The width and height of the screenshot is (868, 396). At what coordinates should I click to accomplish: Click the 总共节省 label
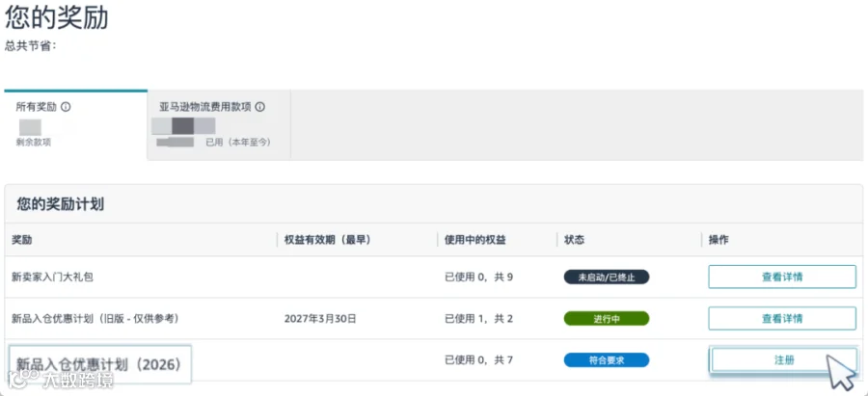[x=31, y=46]
